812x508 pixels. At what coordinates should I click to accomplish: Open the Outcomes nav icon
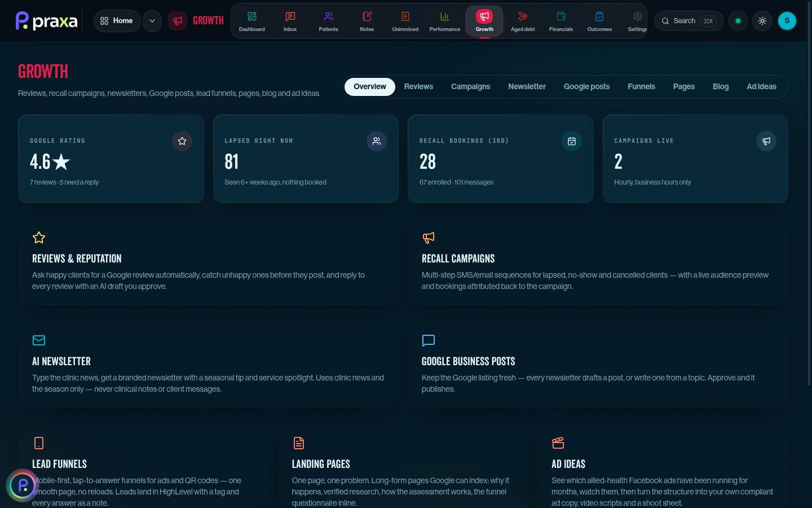click(599, 21)
